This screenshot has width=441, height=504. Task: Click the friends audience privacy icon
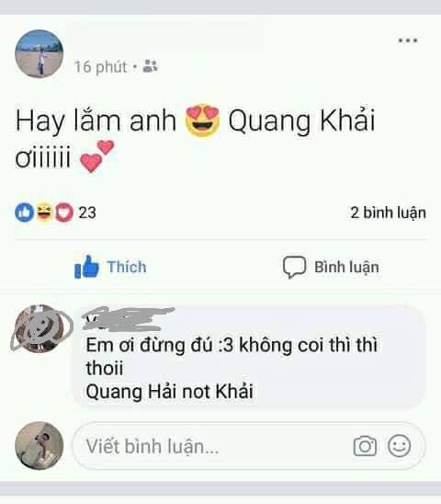coord(150,66)
